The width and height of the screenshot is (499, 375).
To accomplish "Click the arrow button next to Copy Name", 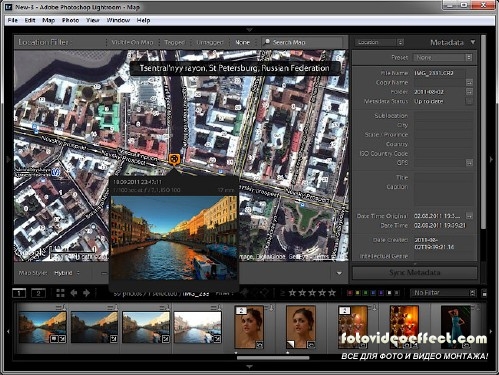I will (x=469, y=82).
